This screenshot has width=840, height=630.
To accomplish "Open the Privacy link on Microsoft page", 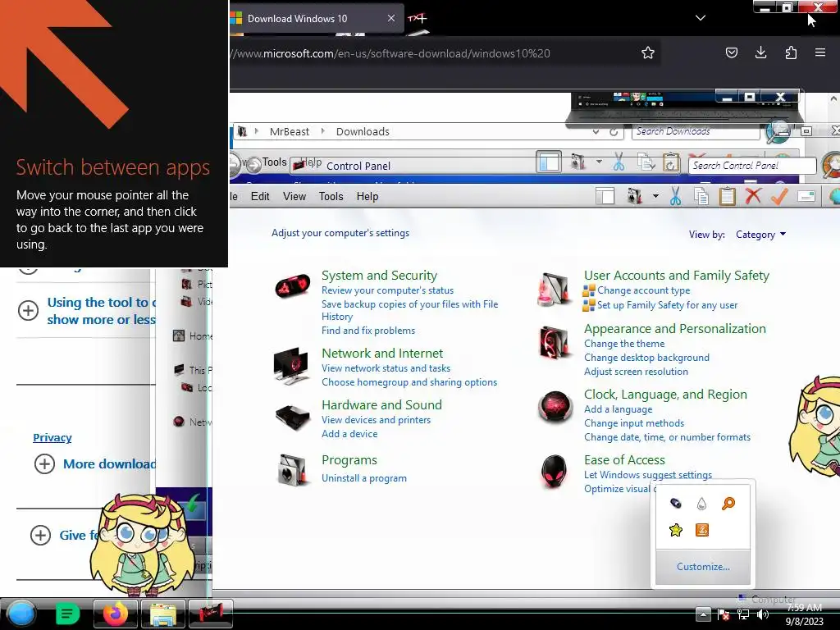I will coord(52,438).
